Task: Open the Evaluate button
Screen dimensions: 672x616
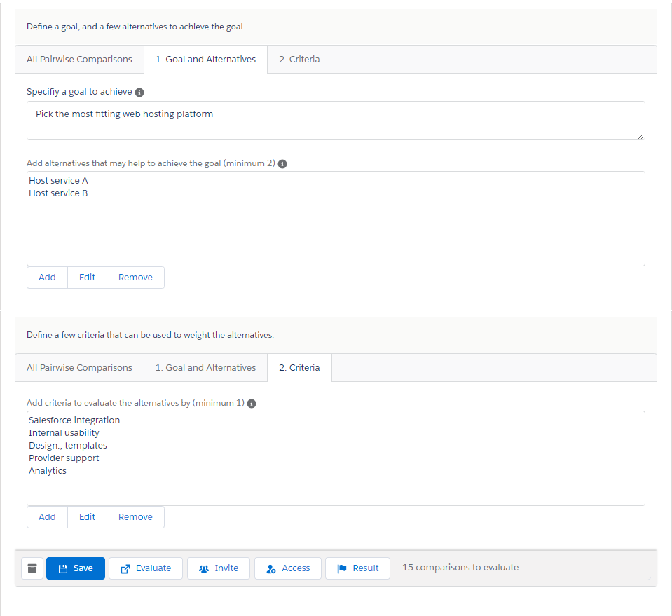Action: [x=146, y=568]
